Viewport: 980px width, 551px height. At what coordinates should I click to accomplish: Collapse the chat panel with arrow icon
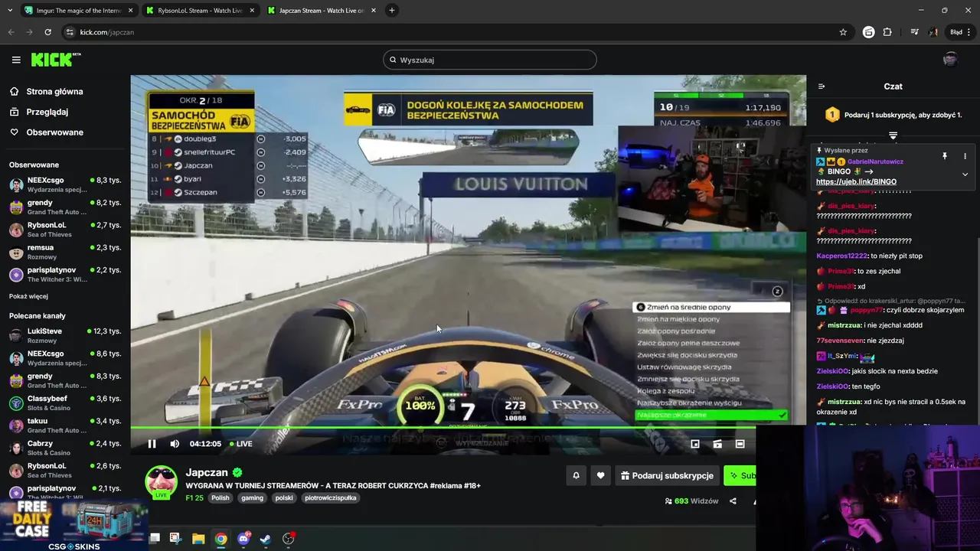(822, 86)
